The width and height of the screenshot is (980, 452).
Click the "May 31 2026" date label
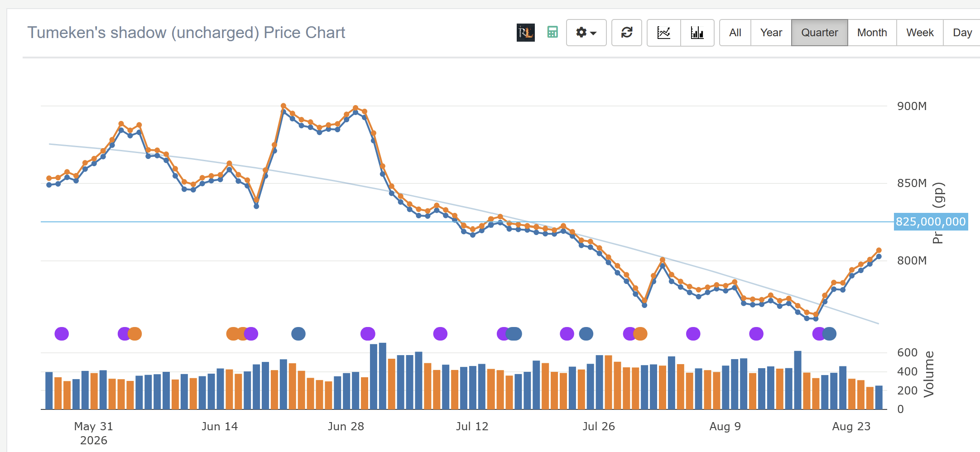coord(94,433)
